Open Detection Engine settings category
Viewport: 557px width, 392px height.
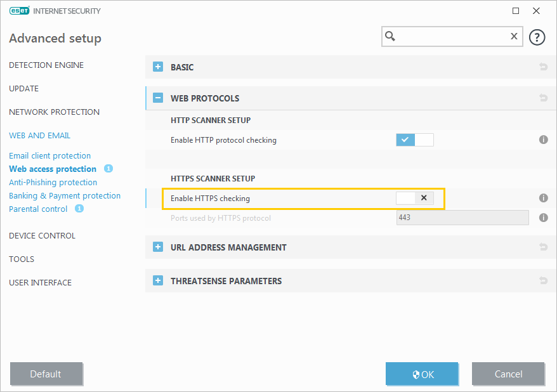(46, 65)
